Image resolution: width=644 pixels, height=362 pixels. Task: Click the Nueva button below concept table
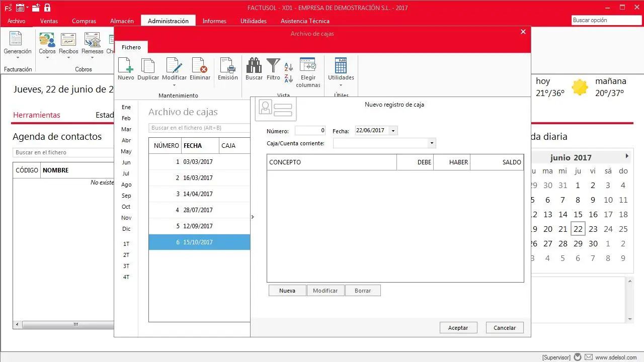(287, 291)
